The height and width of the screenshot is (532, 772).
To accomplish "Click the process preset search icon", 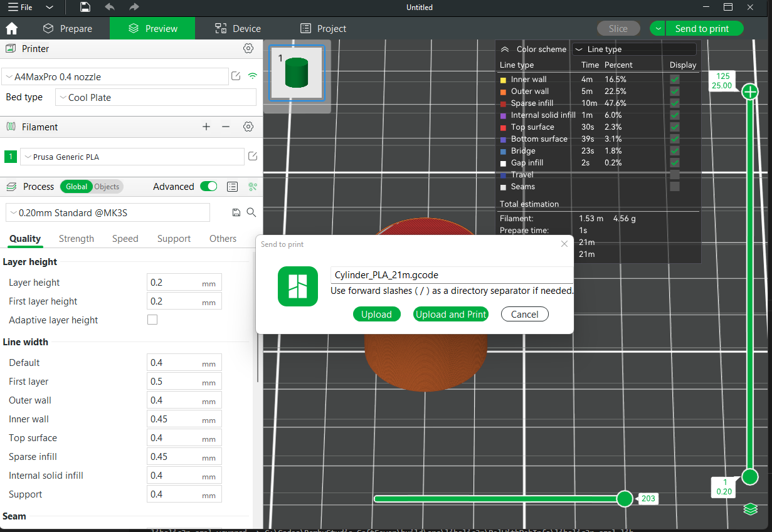I will click(x=251, y=212).
